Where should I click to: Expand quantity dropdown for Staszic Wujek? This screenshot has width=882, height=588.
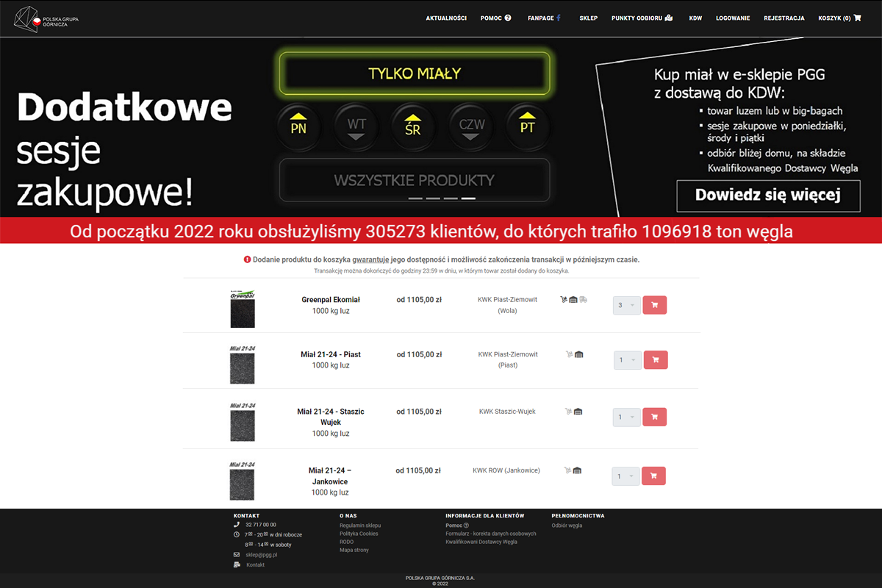[627, 417]
